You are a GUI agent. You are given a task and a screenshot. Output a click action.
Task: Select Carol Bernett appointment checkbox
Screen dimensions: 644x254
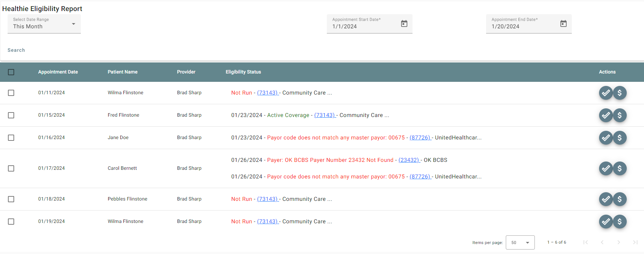pyautogui.click(x=11, y=168)
